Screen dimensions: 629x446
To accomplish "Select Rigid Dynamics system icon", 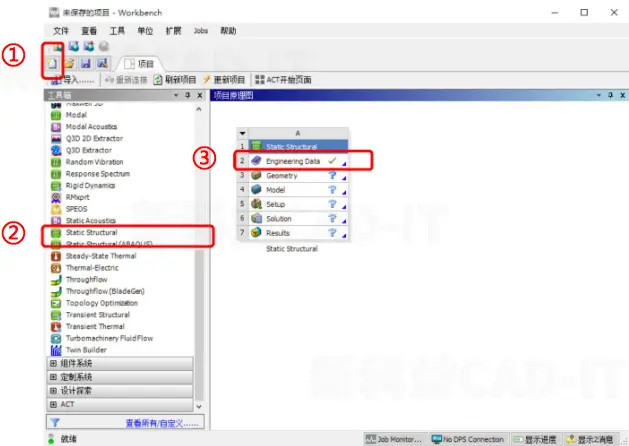I will (56, 186).
